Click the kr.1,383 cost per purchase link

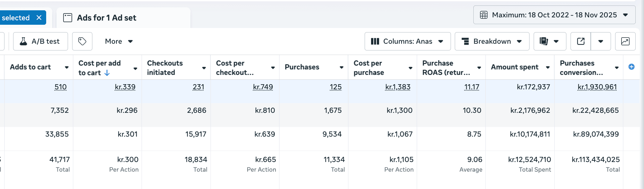click(398, 87)
